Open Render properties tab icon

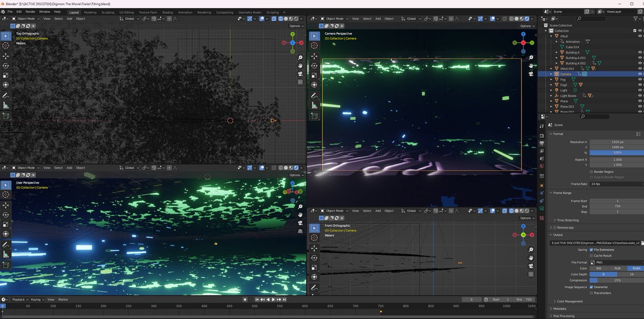[x=542, y=135]
